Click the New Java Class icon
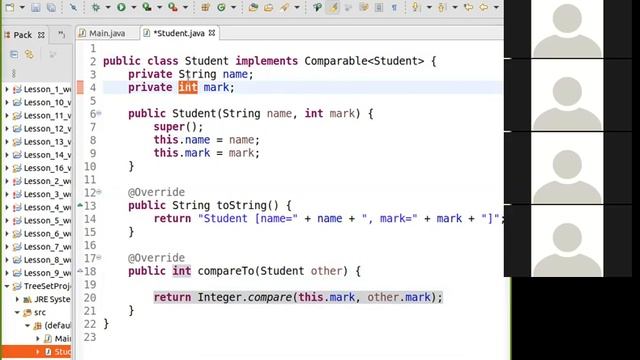The image size is (640, 360). pos(221,7)
